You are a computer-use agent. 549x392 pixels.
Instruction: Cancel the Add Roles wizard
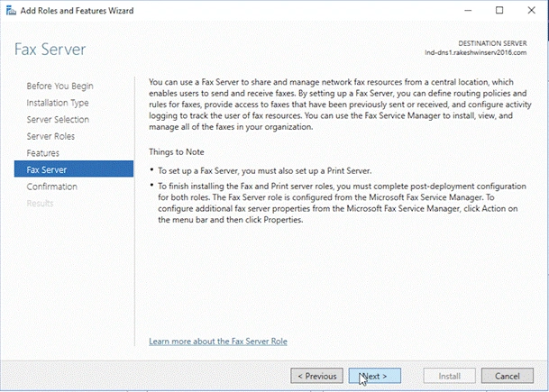coord(508,376)
